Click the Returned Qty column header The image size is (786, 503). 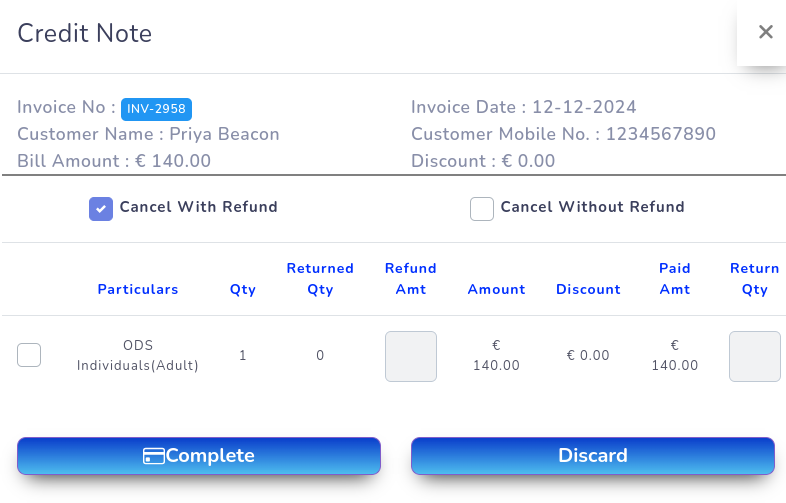click(x=320, y=279)
